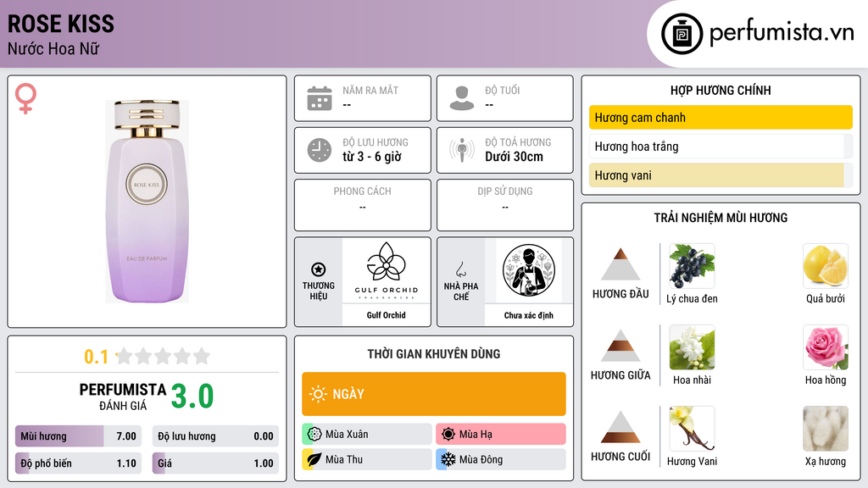Click the Hương cam chanh accord bar
Viewport: 868px width, 488px height.
[x=721, y=117]
